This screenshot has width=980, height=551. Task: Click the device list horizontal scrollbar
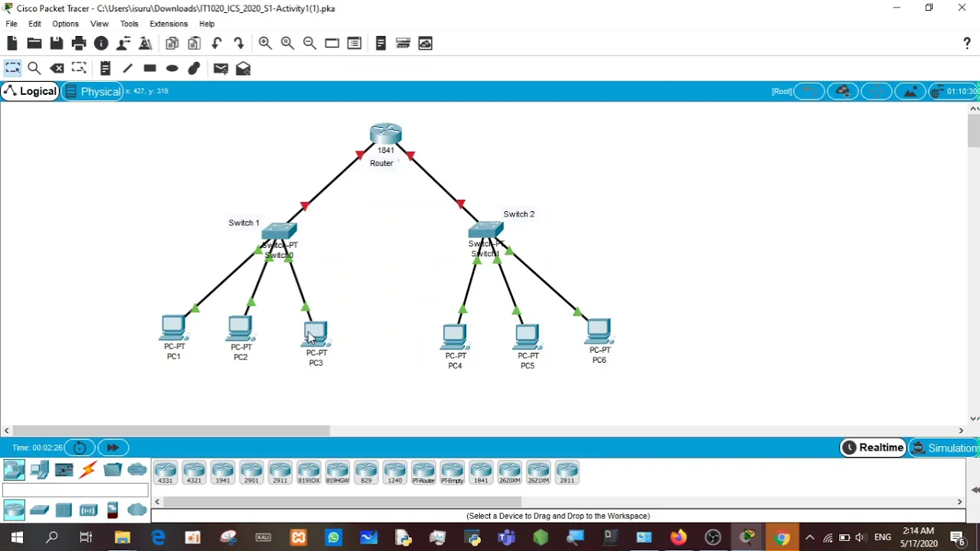pos(342,502)
